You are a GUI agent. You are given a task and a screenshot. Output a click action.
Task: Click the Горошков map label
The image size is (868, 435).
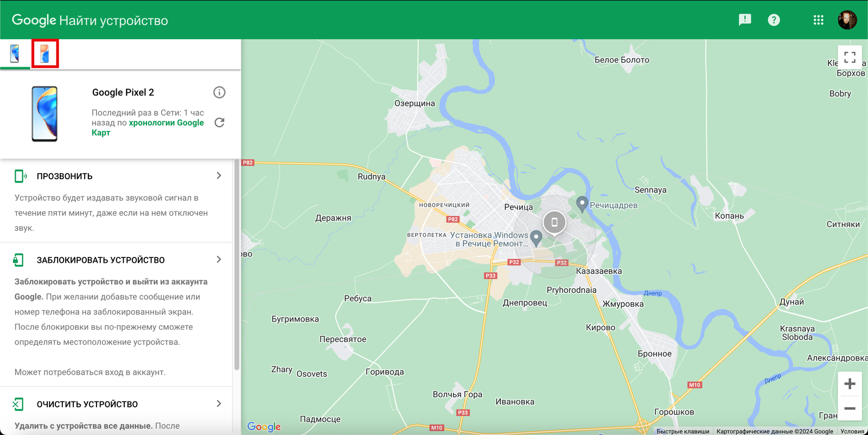(674, 412)
